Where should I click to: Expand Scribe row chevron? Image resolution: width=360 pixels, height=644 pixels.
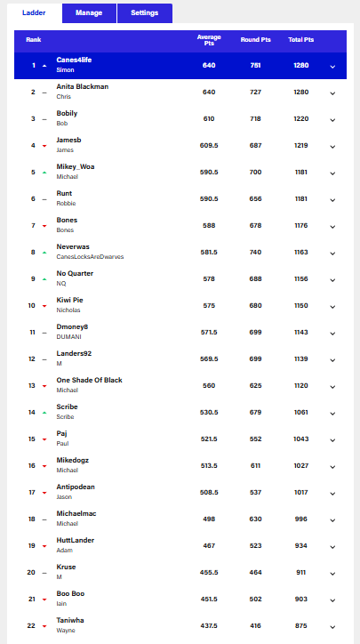click(x=332, y=414)
